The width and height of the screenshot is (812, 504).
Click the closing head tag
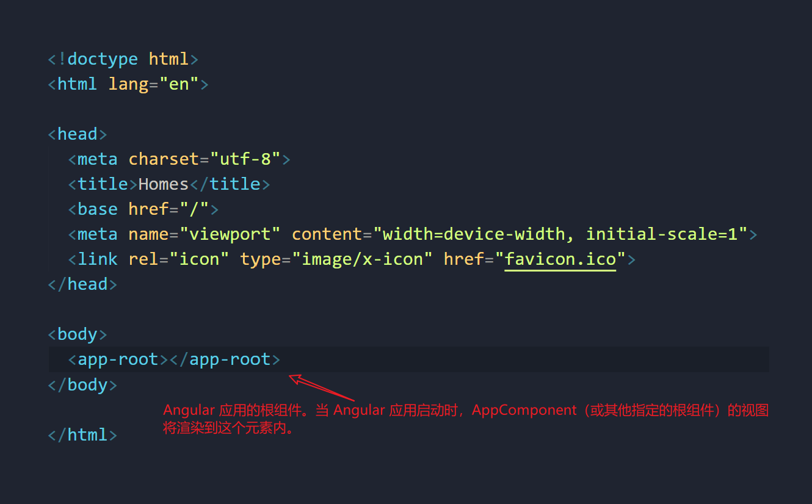click(82, 284)
